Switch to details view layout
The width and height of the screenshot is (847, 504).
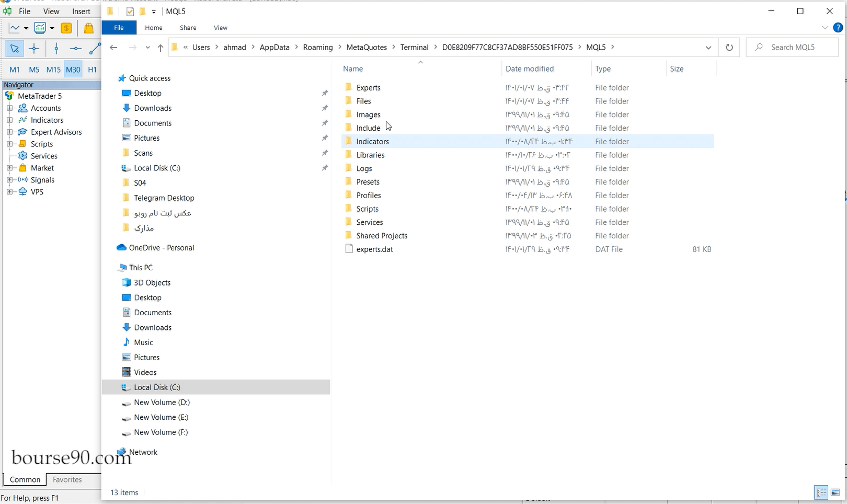(821, 492)
